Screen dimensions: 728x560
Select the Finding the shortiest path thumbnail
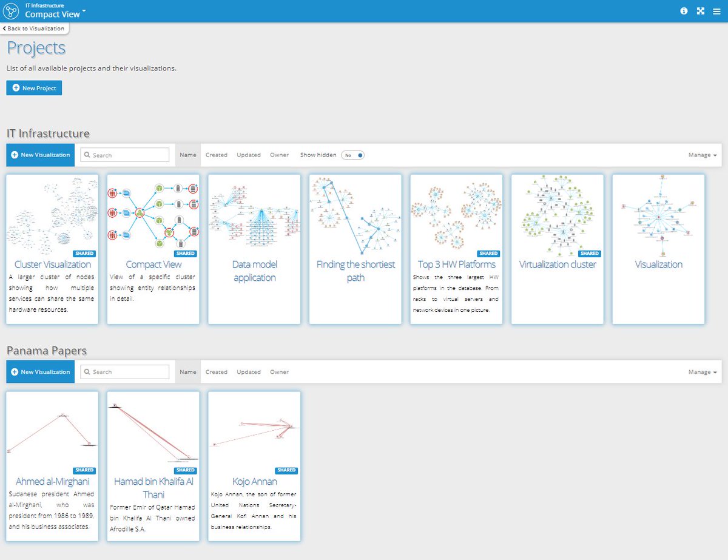[x=356, y=217]
